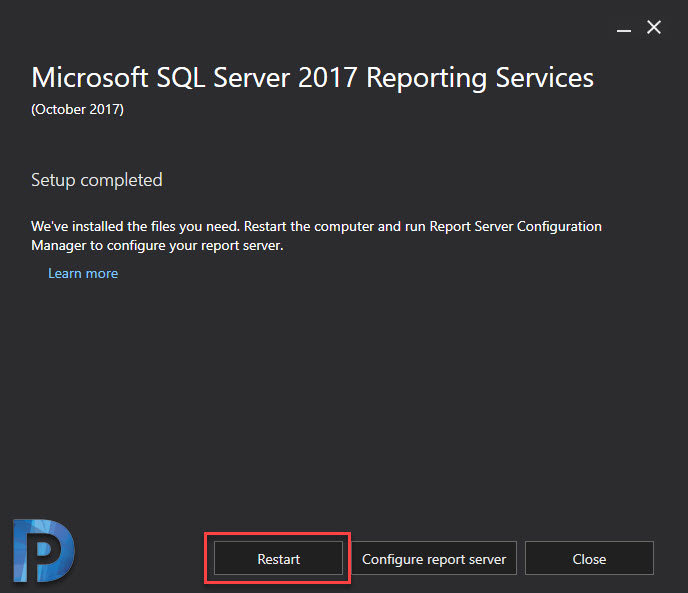Minimize the setup window
The image size is (688, 593).
tap(624, 30)
